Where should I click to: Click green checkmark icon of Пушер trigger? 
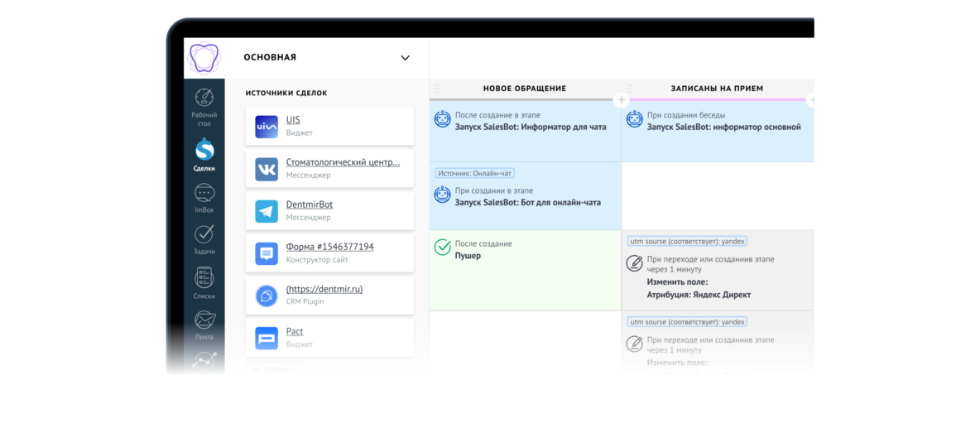point(443,248)
